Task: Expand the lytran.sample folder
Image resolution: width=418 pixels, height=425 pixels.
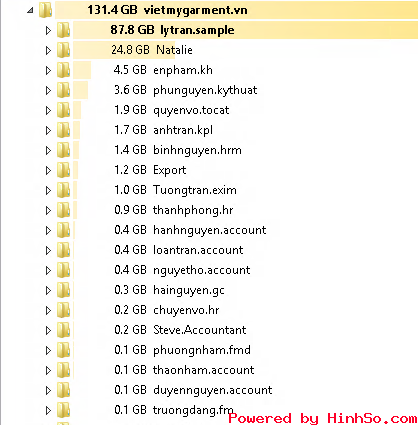Action: coord(48,30)
